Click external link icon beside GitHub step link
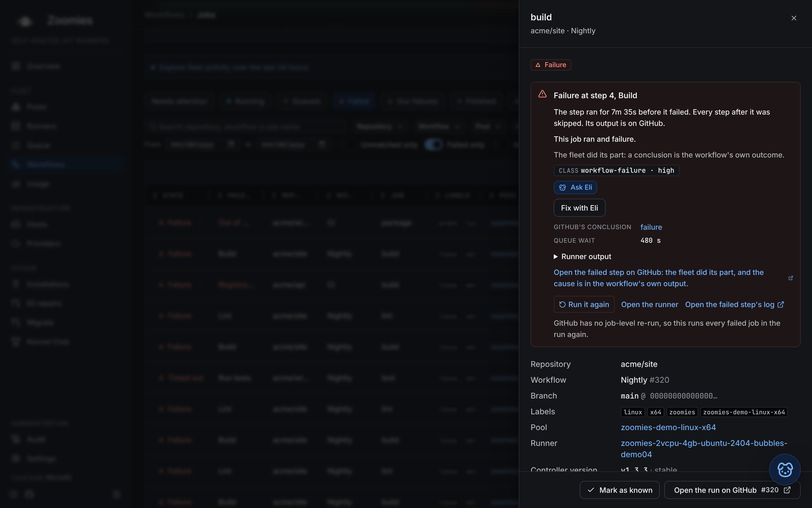Viewport: 812px width, 508px height. [791, 278]
